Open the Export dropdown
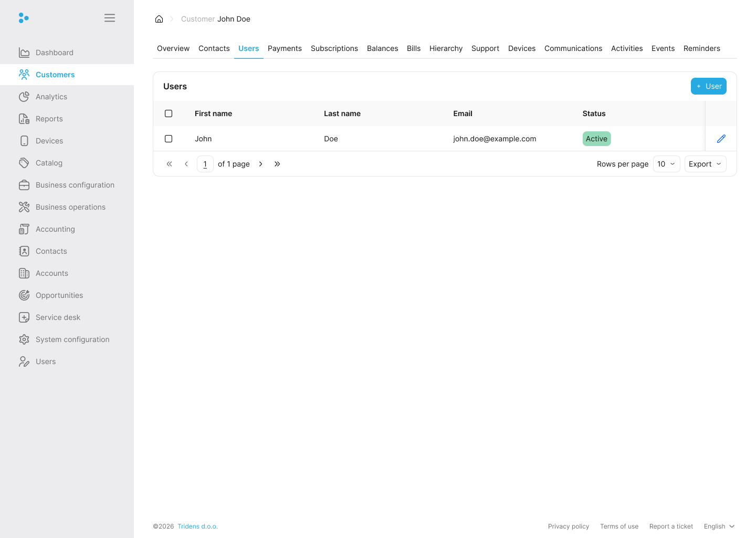The image size is (756, 538). coord(705,164)
